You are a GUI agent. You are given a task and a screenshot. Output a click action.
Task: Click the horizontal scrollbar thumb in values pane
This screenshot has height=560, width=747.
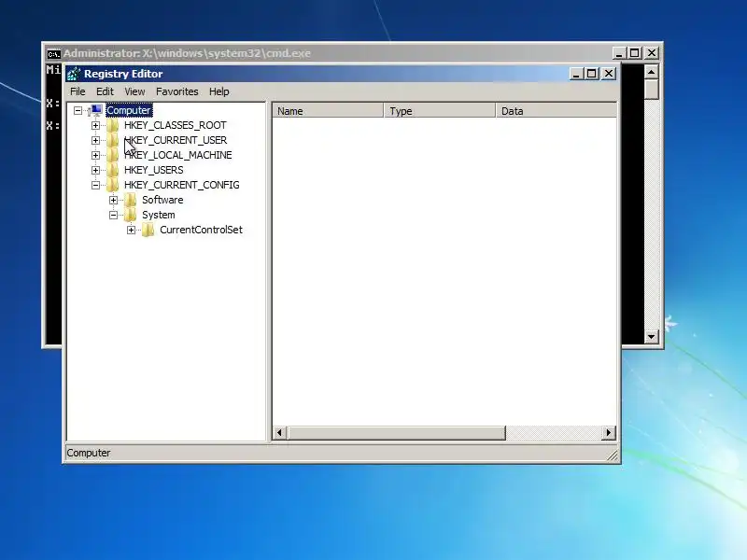click(396, 433)
